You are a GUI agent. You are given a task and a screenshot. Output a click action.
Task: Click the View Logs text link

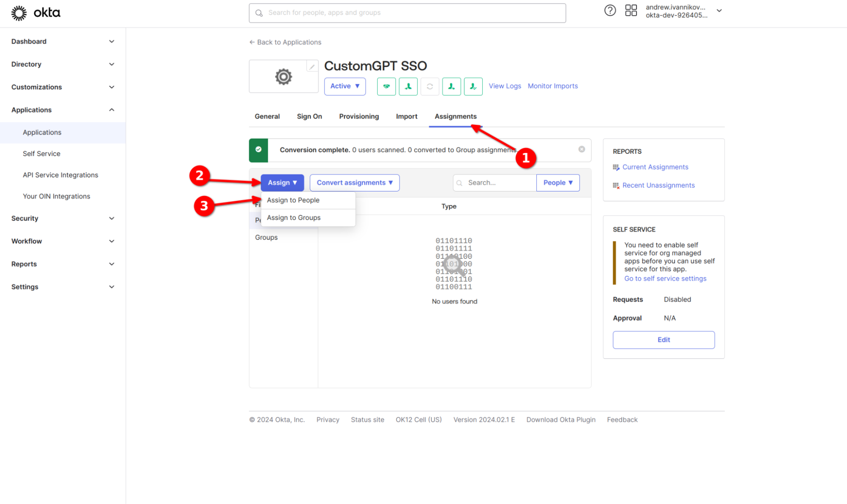click(x=505, y=85)
